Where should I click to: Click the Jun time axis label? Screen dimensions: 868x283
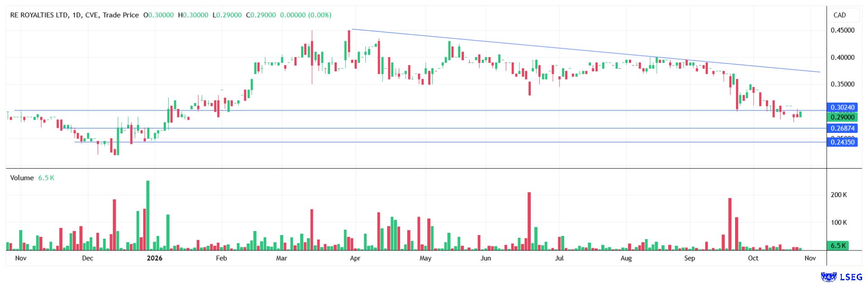[x=486, y=258]
